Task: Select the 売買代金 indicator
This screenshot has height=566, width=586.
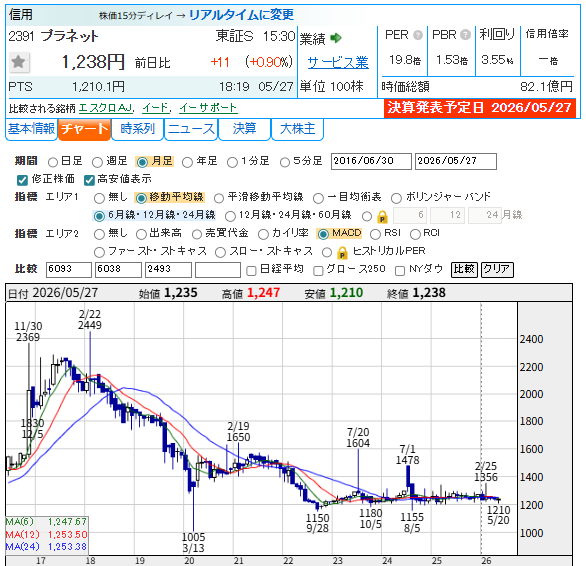Action: (x=197, y=234)
